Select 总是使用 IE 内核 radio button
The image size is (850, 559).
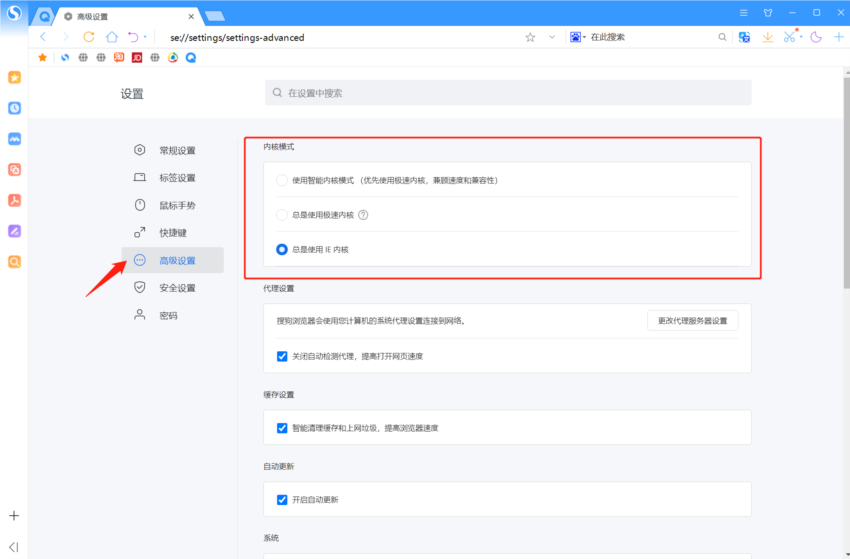pos(282,250)
